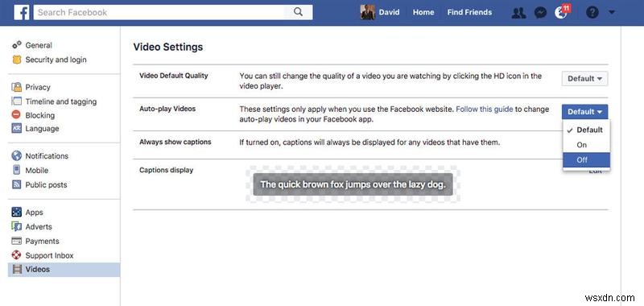Click the Auto-play Videos label

(167, 109)
